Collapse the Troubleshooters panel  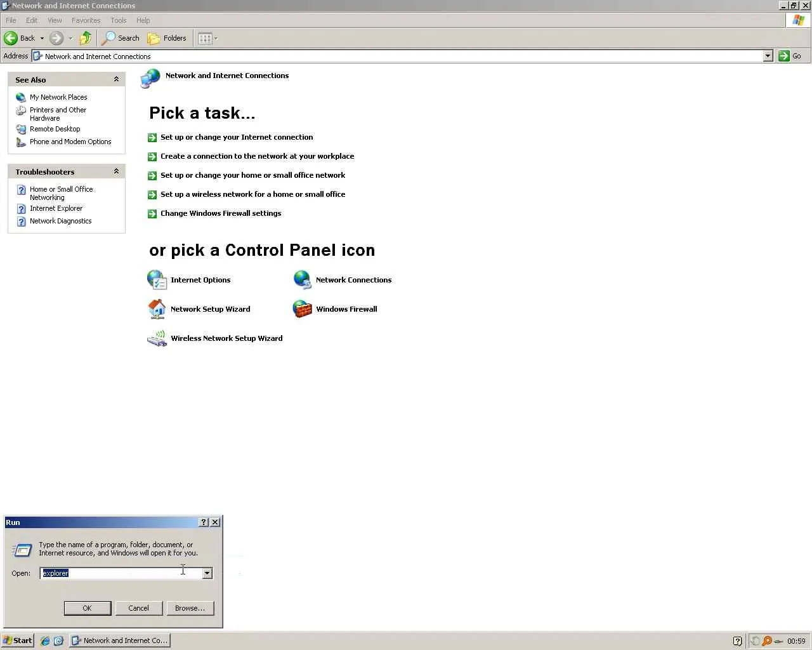coord(116,171)
